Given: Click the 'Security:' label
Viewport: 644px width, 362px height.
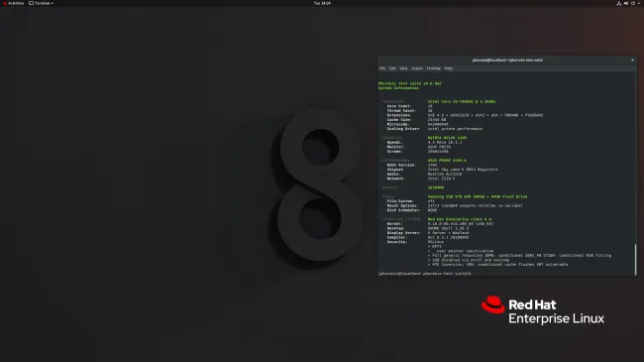Looking at the screenshot, I should click(396, 242).
